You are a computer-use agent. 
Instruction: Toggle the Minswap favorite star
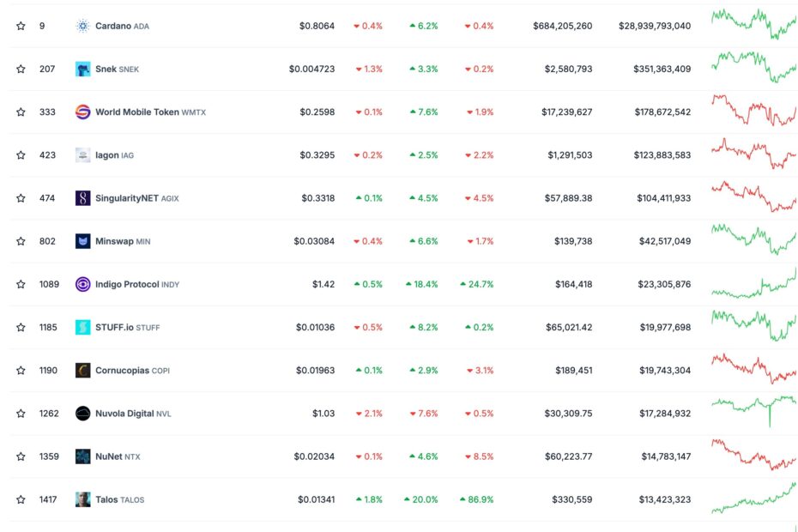click(x=21, y=241)
